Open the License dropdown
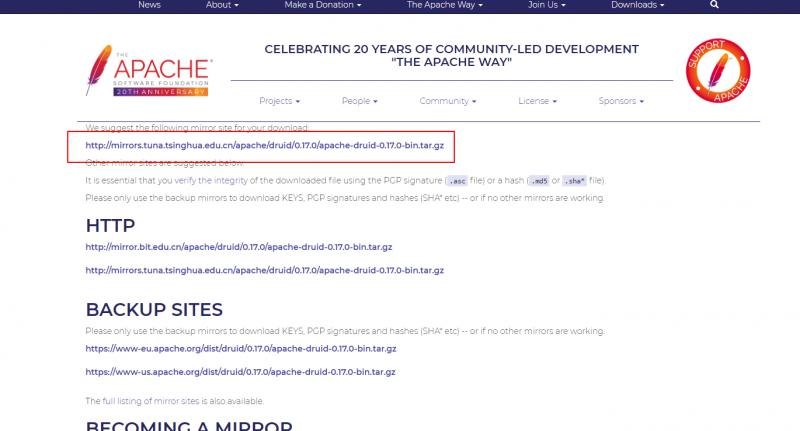The width and height of the screenshot is (800, 431). [x=537, y=101]
